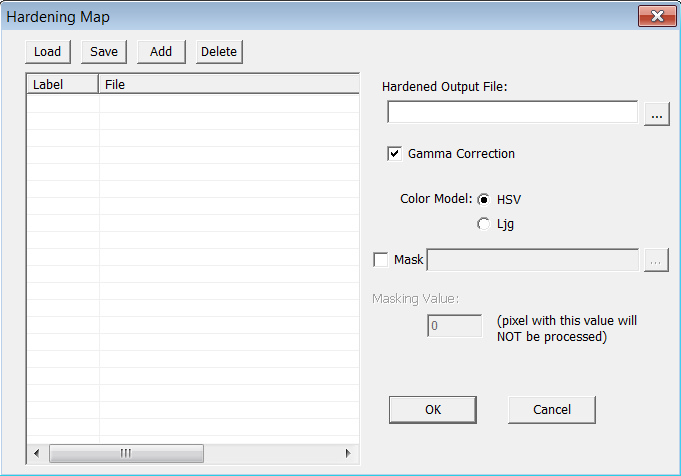Click the list's right scroll arrow
Viewport: 681px width, 476px height.
pos(348,454)
